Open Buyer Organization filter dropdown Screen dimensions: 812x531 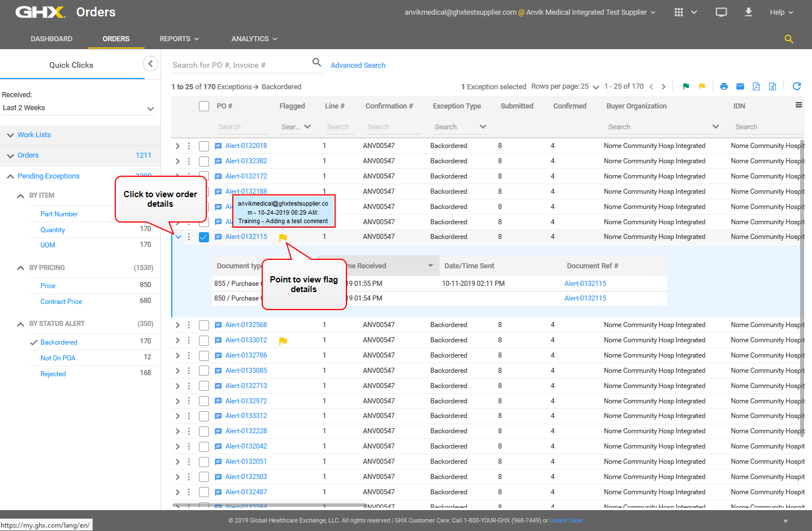(x=715, y=127)
